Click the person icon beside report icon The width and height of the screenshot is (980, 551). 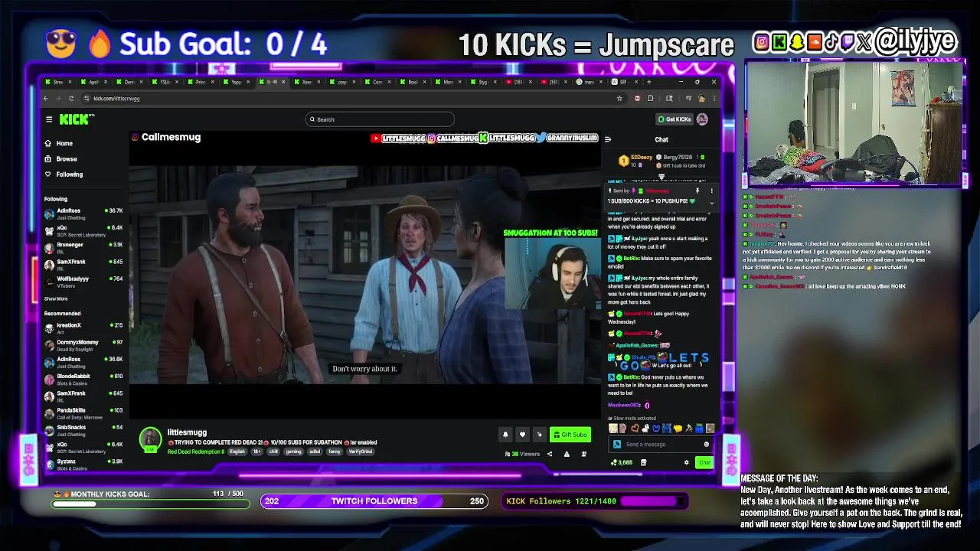[x=583, y=454]
